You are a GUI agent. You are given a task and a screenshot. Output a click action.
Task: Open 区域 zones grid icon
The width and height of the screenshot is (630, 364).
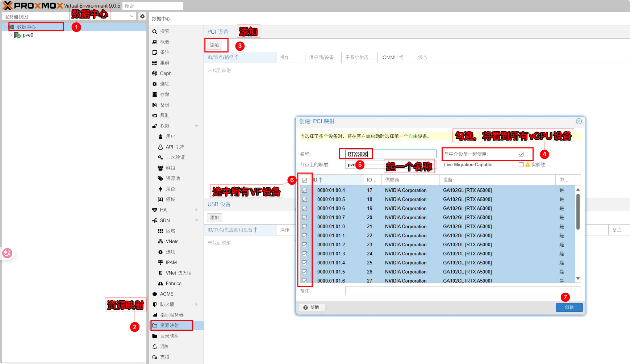pos(160,231)
